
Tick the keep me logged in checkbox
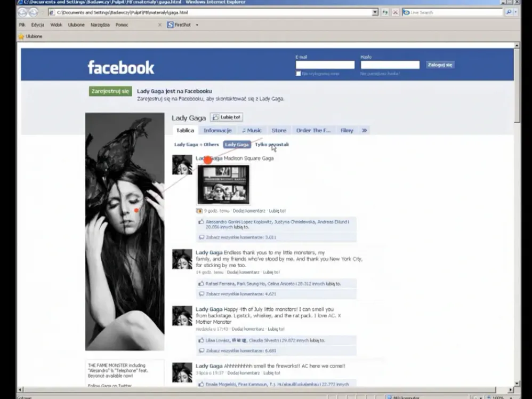click(x=298, y=74)
